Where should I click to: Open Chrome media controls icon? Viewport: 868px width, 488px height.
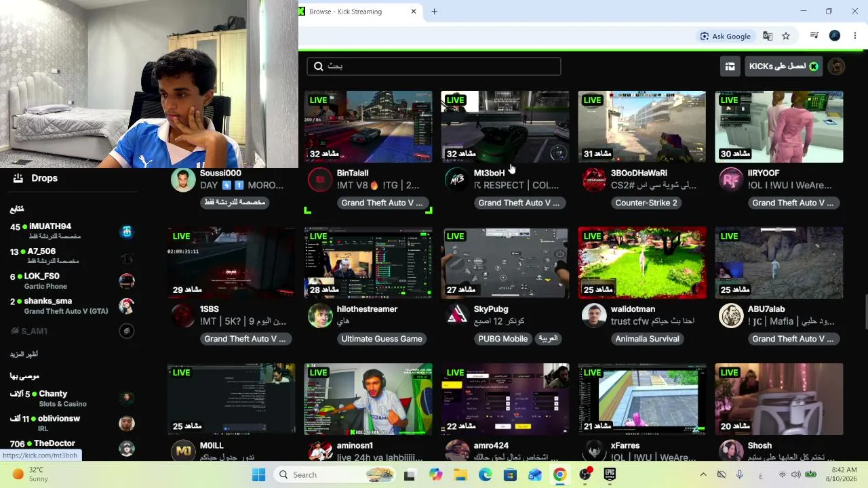coord(815,36)
